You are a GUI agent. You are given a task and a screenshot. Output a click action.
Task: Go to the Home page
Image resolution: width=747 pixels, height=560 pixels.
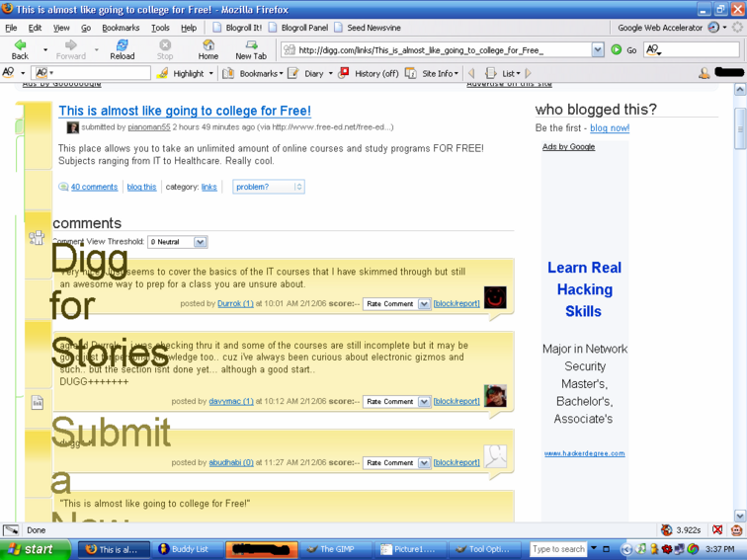[x=207, y=48]
